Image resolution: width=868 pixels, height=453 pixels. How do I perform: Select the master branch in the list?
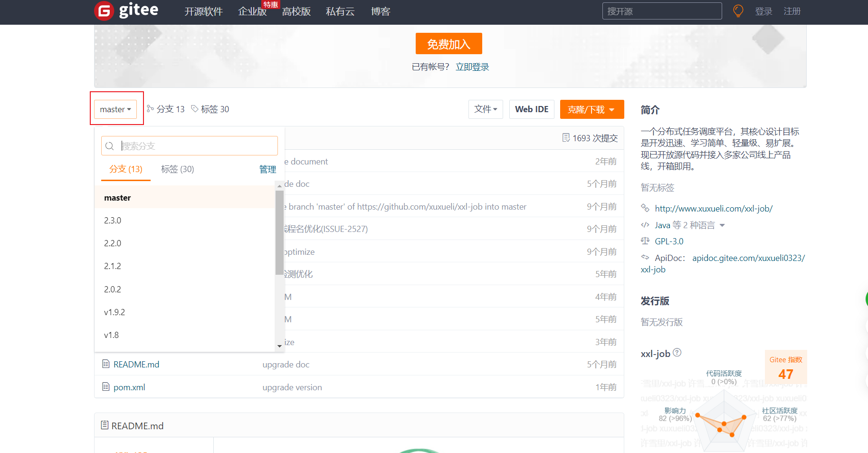coord(185,197)
